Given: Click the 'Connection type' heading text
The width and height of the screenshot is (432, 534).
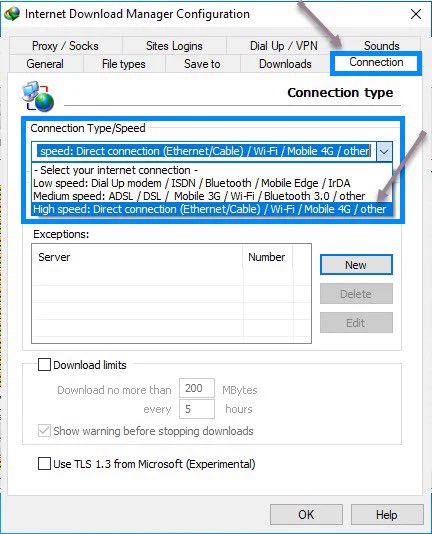Looking at the screenshot, I should click(x=340, y=93).
